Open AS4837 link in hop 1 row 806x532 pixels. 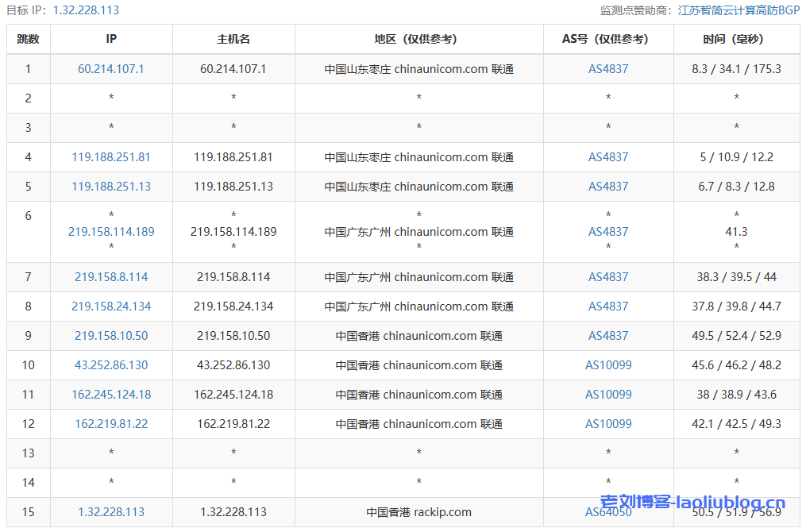608,69
